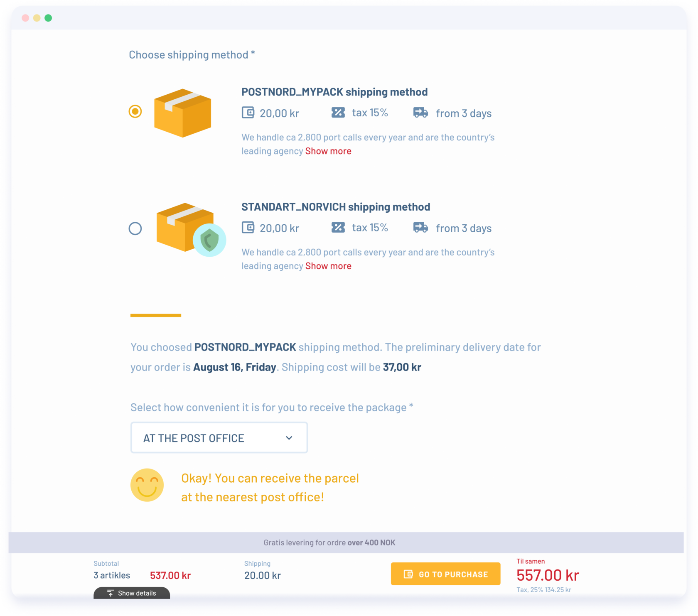Select the STANDART_NORVICH shipping radio button
Screen dimensions: 698x616
[135, 228]
